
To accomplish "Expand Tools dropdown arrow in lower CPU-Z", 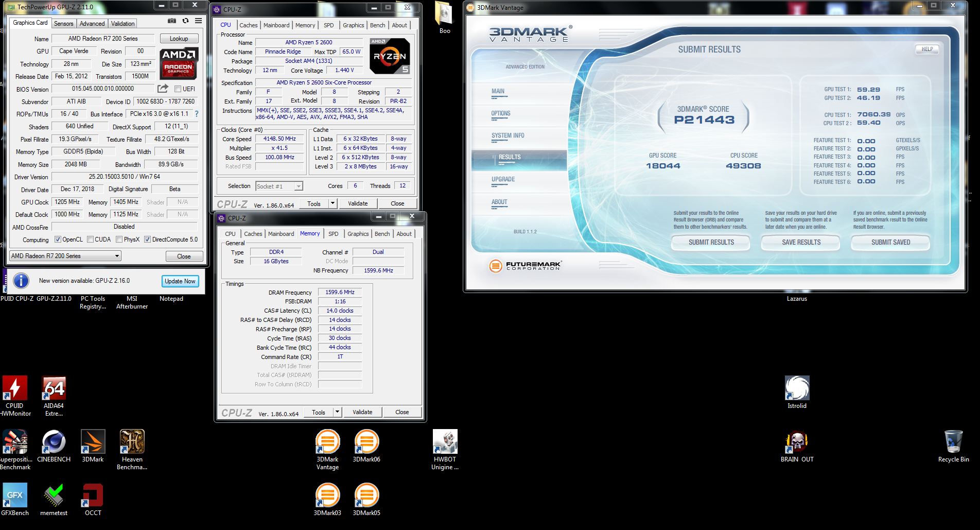I will click(x=337, y=412).
